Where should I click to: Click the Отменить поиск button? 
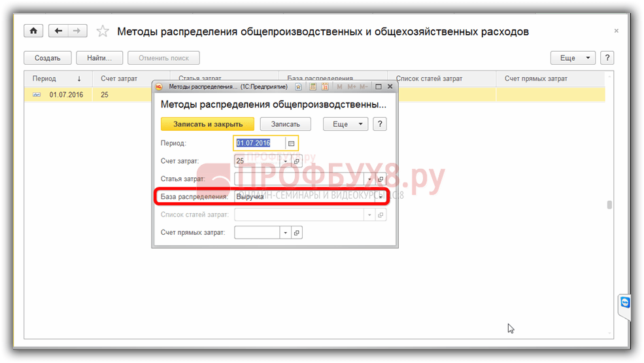tap(163, 58)
